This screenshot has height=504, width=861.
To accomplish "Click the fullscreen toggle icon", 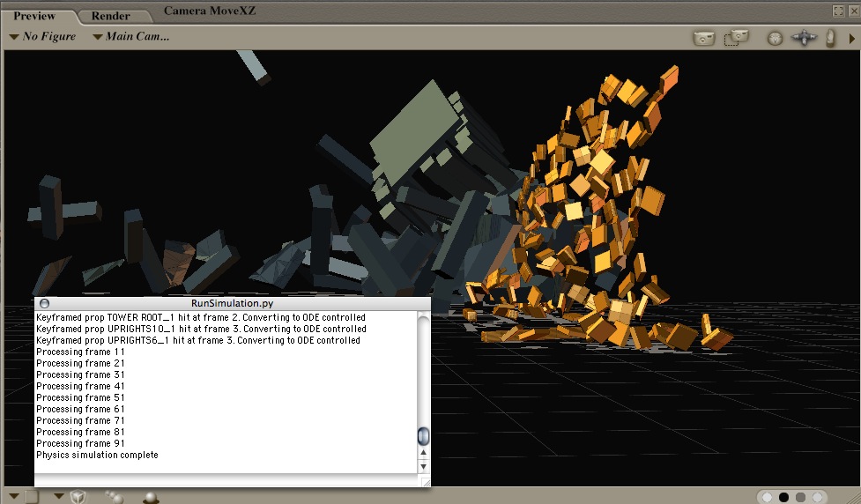I will click(x=838, y=11).
